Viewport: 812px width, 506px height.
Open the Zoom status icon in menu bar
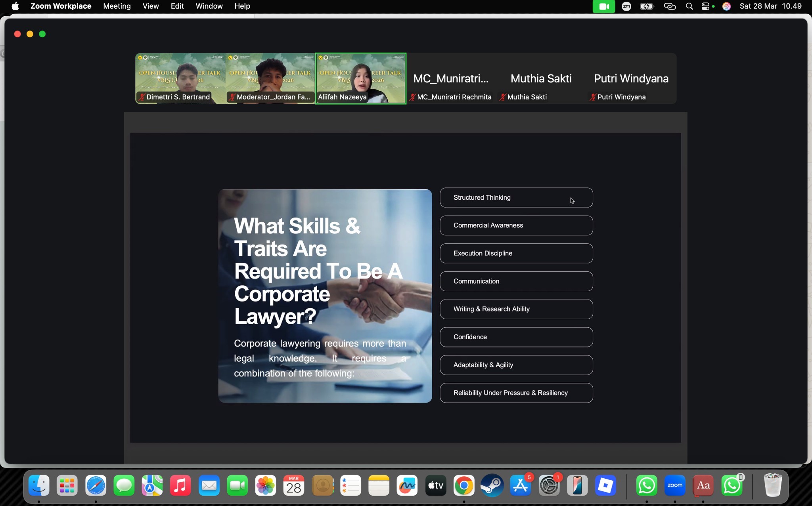tap(626, 6)
